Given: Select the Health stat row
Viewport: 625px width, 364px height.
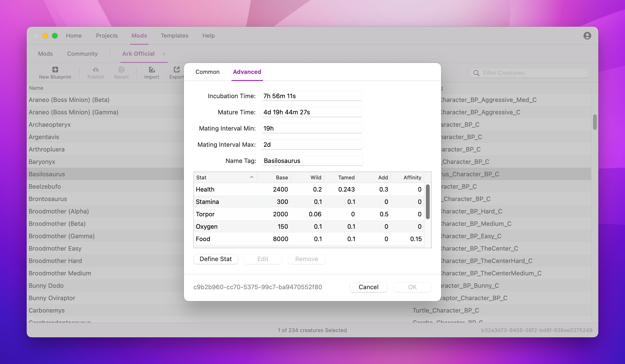Looking at the screenshot, I should [x=309, y=189].
